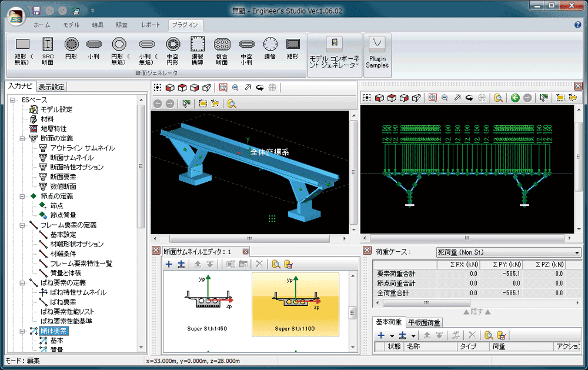Collapse the ばね要素の定義 tree node
588x370 pixels.
[22, 283]
